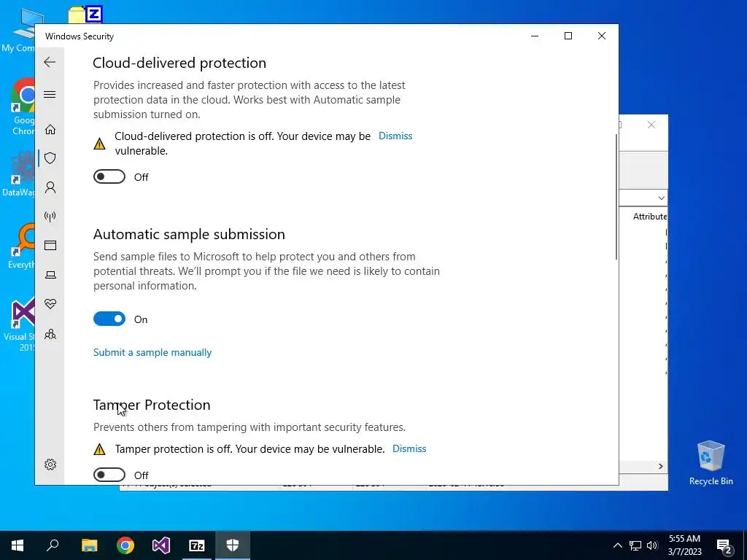Image resolution: width=747 pixels, height=560 pixels.
Task: Open the Home section icon
Action: 50,130
